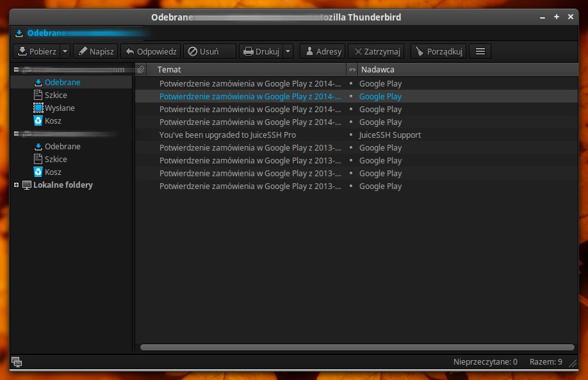The image size is (588, 380).
Task: Click the Nieprzeczytane: 0 status text
Action: (x=485, y=362)
